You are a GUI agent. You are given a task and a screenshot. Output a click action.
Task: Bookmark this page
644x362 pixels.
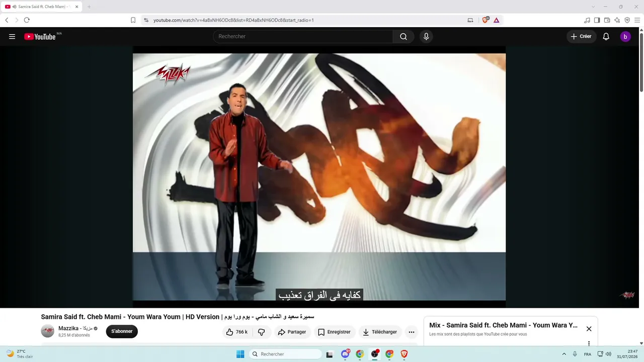pyautogui.click(x=133, y=20)
